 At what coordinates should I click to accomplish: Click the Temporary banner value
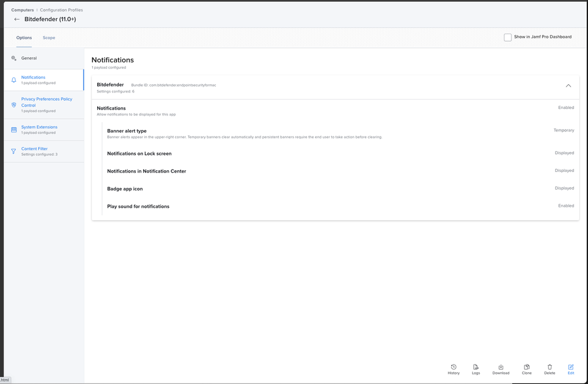click(x=564, y=130)
